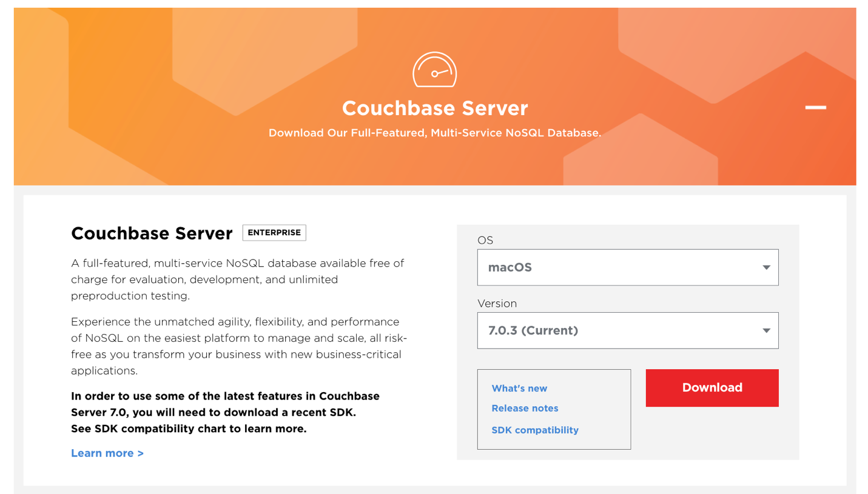Click the chevron arrow on the OS selector
This screenshot has height=494, width=868.
coord(765,267)
